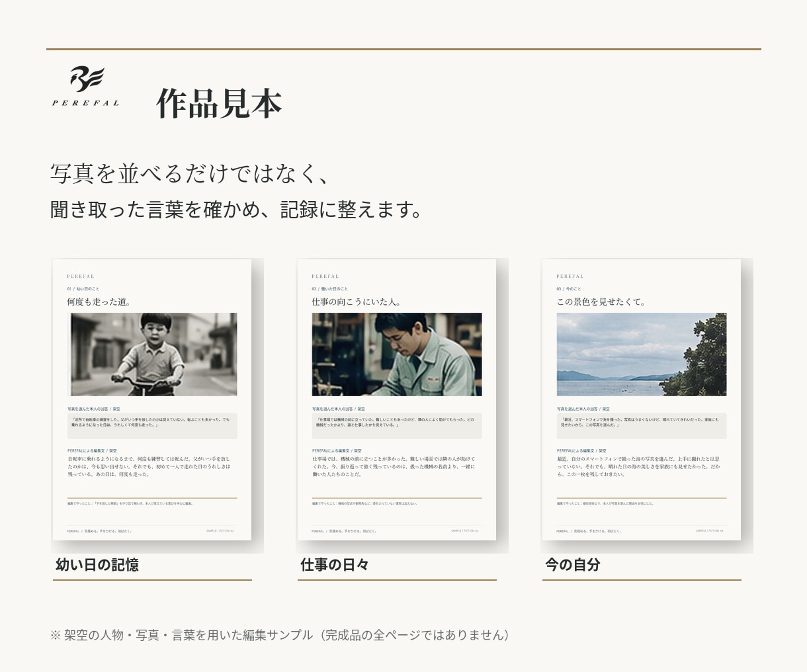The height and width of the screenshot is (672, 807).
Task: Click the paragraph starting 最近、自分のスマートフォンで撮った
Action: [639, 466]
